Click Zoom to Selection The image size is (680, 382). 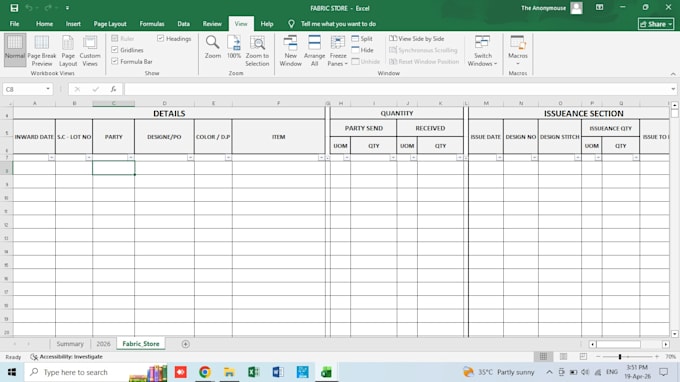tap(257, 51)
